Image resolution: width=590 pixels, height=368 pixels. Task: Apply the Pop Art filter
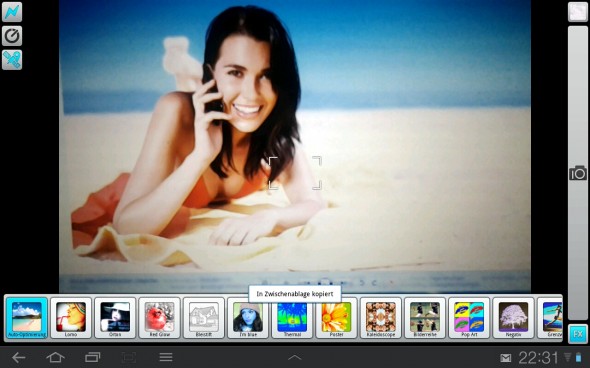pyautogui.click(x=469, y=318)
